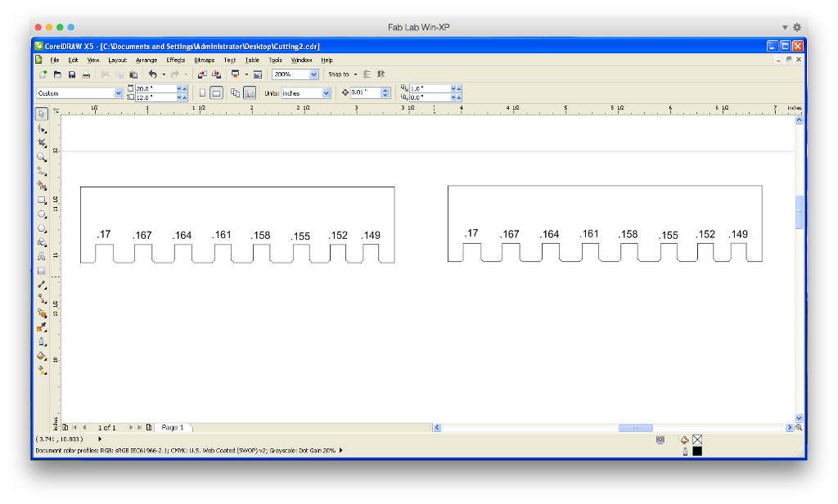Select the Text tool
Screen dimensions: 838x504
(x=42, y=257)
